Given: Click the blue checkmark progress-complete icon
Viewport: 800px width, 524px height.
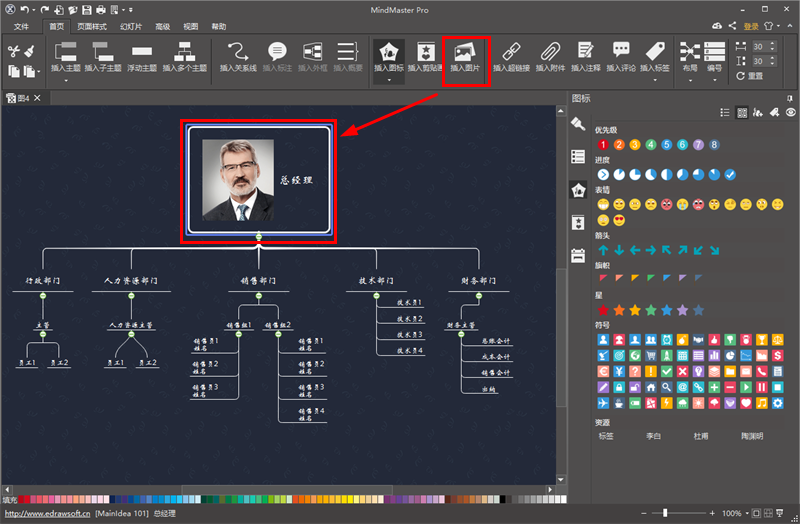Looking at the screenshot, I should (x=730, y=174).
